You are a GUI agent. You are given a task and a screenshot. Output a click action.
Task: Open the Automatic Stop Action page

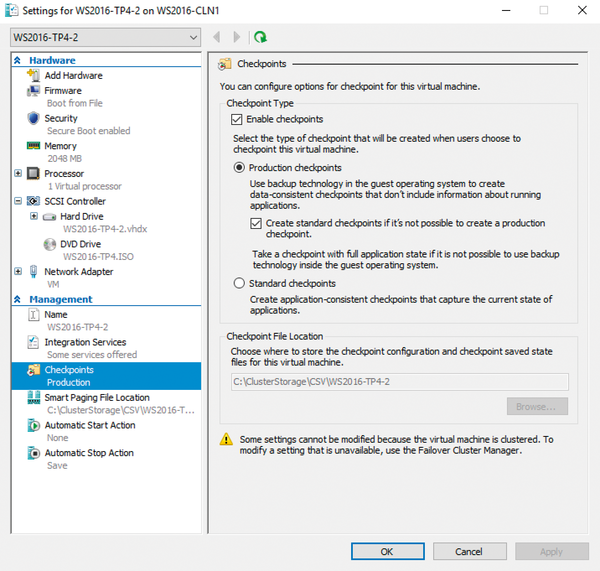coord(89,453)
